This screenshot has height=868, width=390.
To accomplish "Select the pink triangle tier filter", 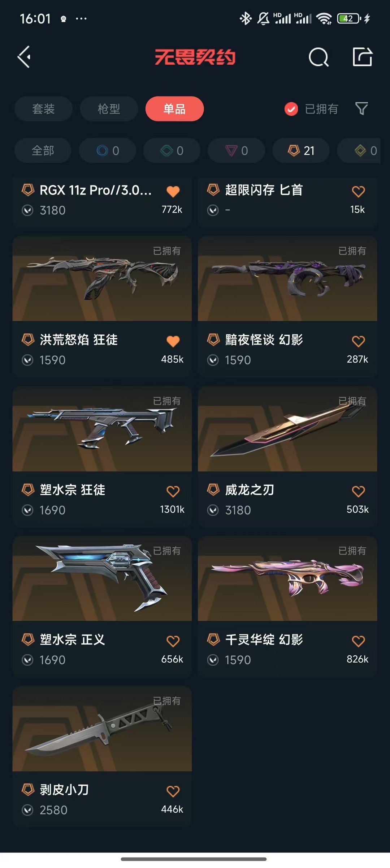I will [237, 150].
